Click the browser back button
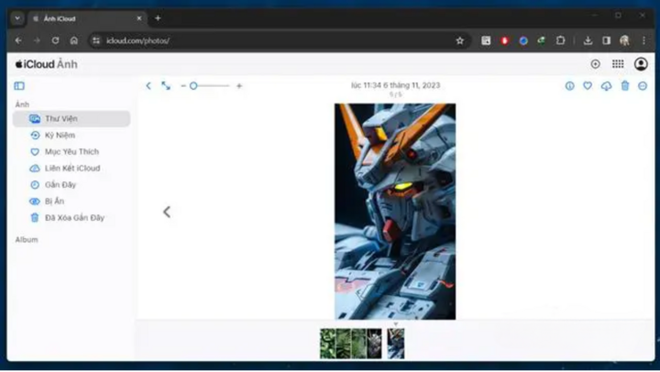Image resolution: width=660 pixels, height=372 pixels. [18, 40]
